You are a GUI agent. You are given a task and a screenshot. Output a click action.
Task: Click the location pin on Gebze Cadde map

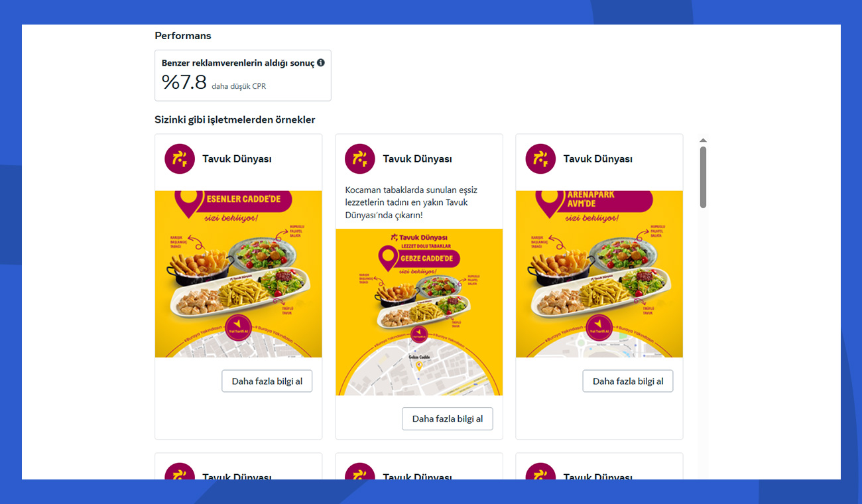pyautogui.click(x=419, y=365)
